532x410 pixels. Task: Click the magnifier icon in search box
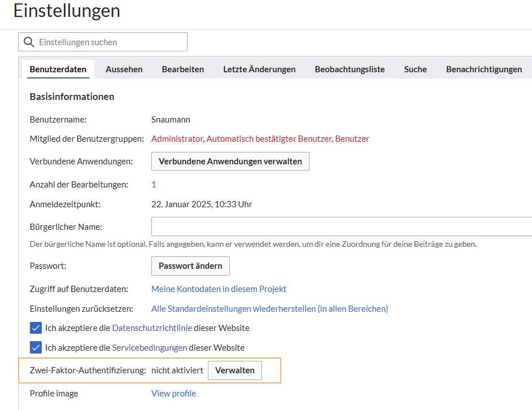pyautogui.click(x=29, y=42)
